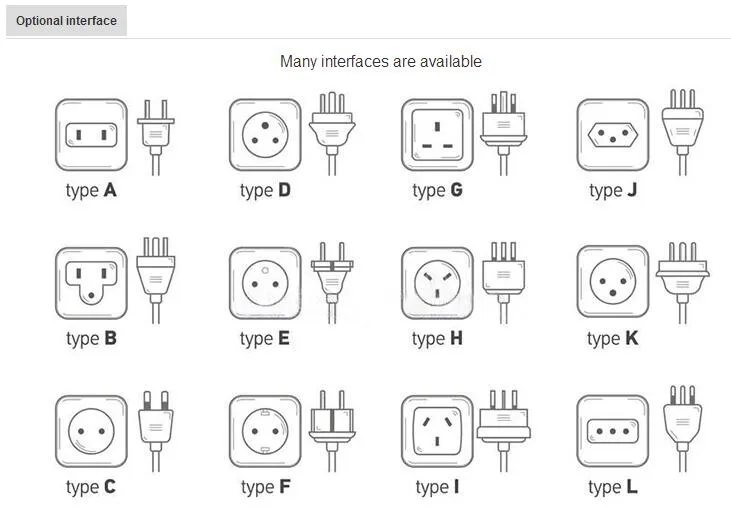Click the "type B" text label

pos(91,338)
